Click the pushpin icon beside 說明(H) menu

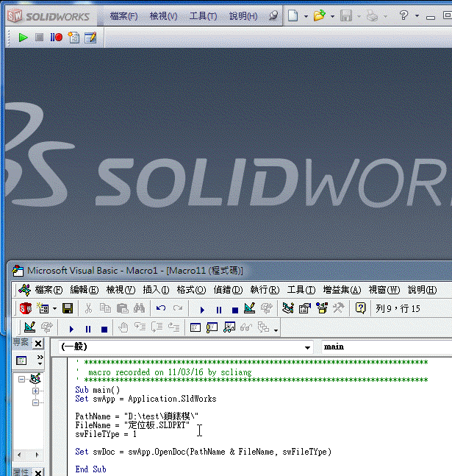[x=273, y=15]
